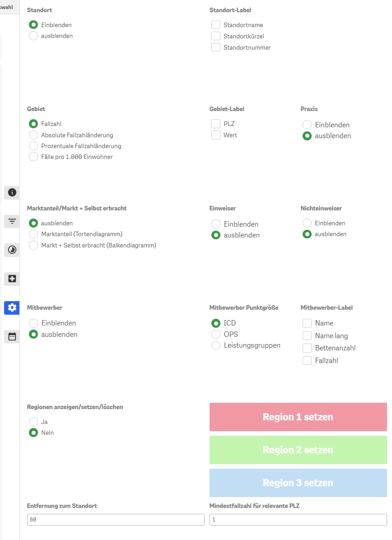Select Standort ausblenden radio option
The width and height of the screenshot is (392, 540).
click(33, 36)
